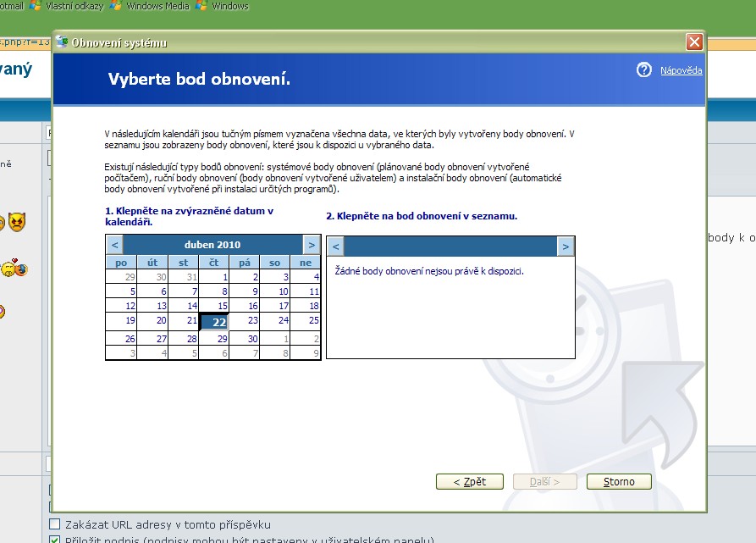Toggle the Přiložit podpis checkbox
The image size is (756, 543).
(x=55, y=540)
